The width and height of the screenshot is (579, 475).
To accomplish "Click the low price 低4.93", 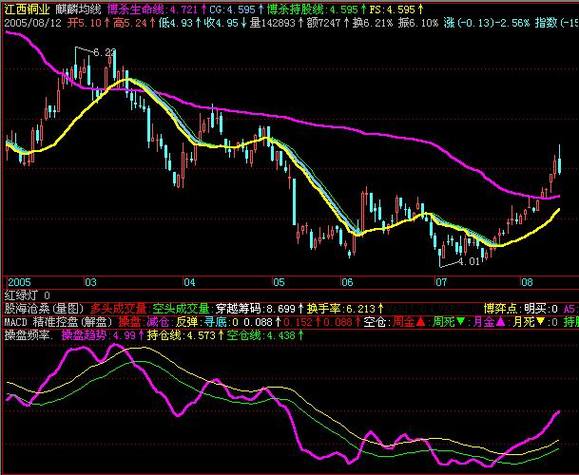I will 180,23.
